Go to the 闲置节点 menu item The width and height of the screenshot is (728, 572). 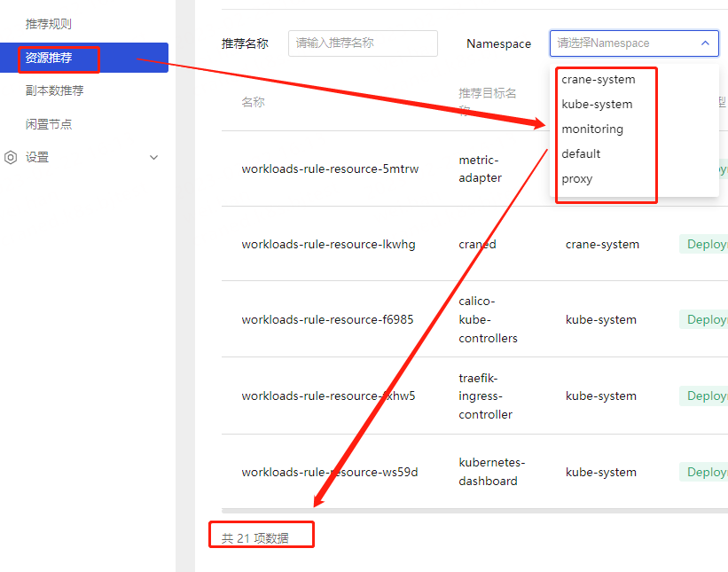(x=48, y=124)
